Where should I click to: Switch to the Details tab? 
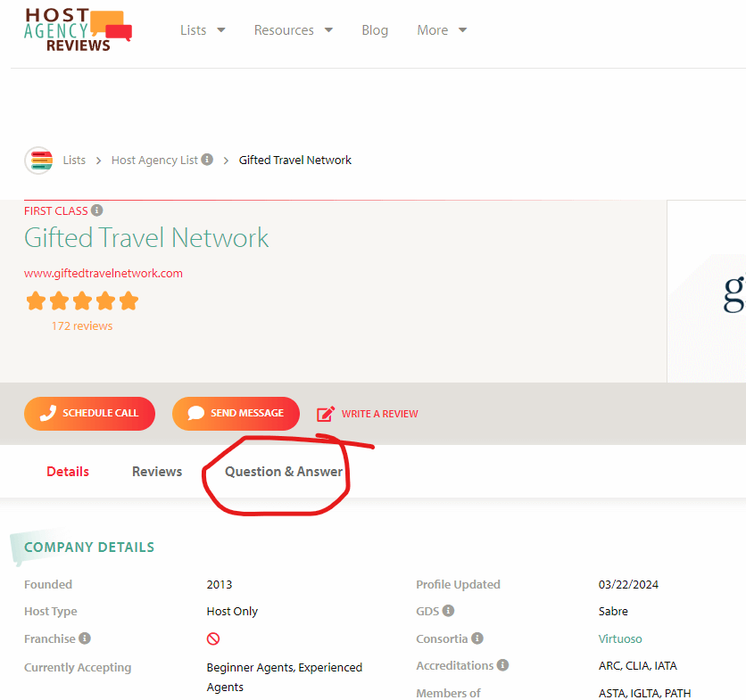(x=68, y=471)
